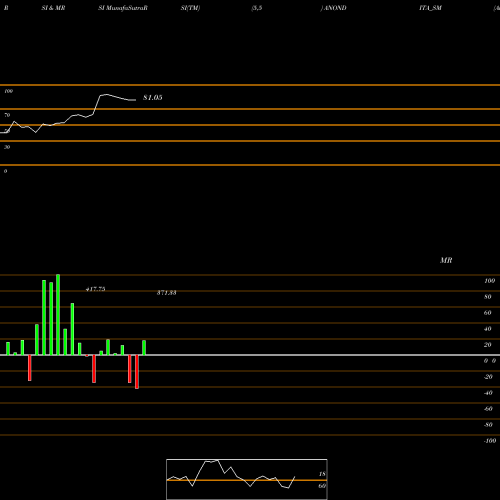Click the -100 label on the MR axis

pyautogui.click(x=490, y=441)
